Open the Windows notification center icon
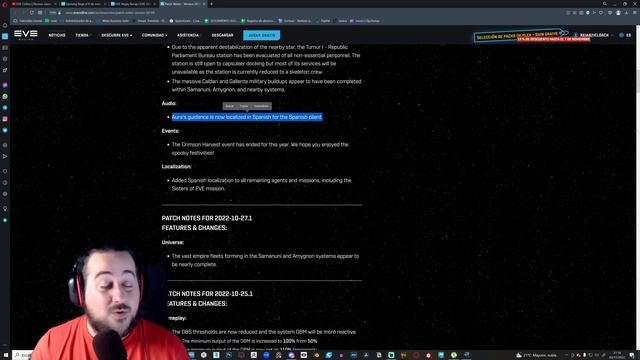640x360 pixels. (632, 356)
